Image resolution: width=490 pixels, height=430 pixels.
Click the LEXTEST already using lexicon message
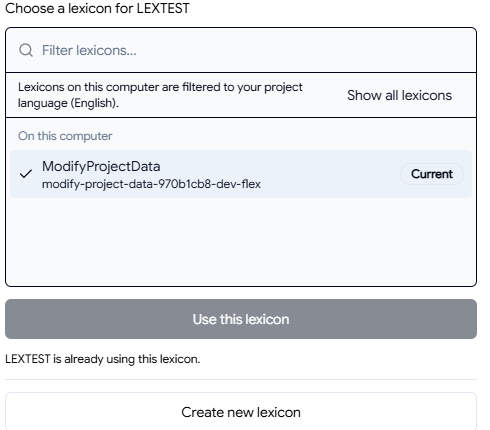click(103, 359)
